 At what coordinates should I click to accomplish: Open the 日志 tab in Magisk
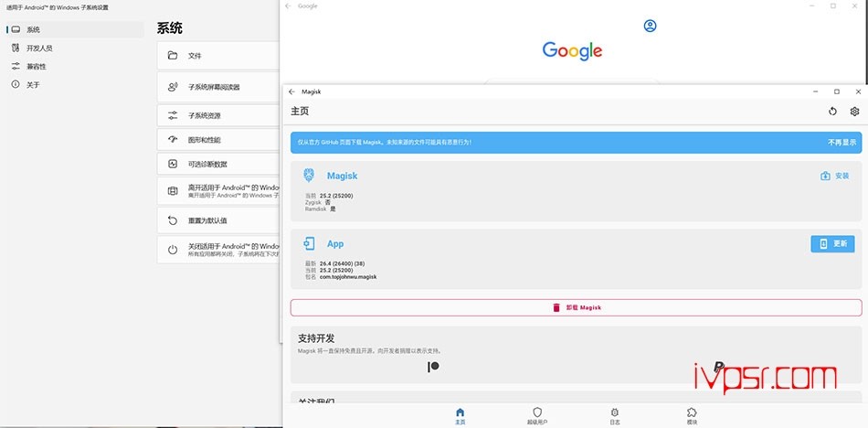point(615,416)
